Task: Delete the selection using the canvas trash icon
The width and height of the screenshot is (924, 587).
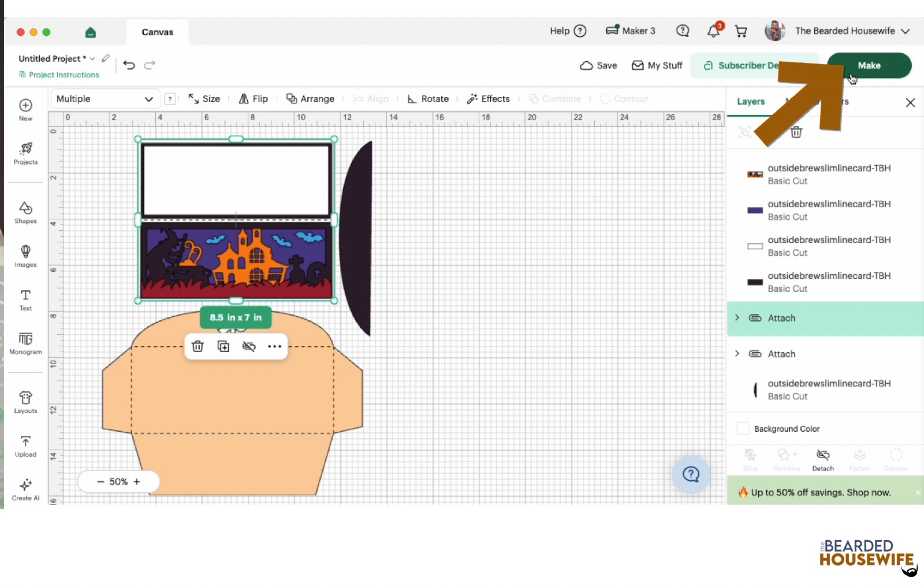Action: (x=198, y=346)
